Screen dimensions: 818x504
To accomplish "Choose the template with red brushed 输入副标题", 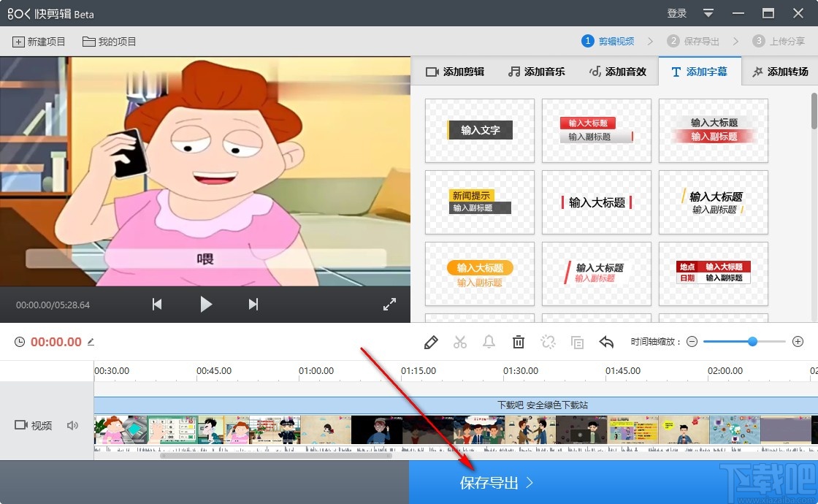I will [x=713, y=131].
